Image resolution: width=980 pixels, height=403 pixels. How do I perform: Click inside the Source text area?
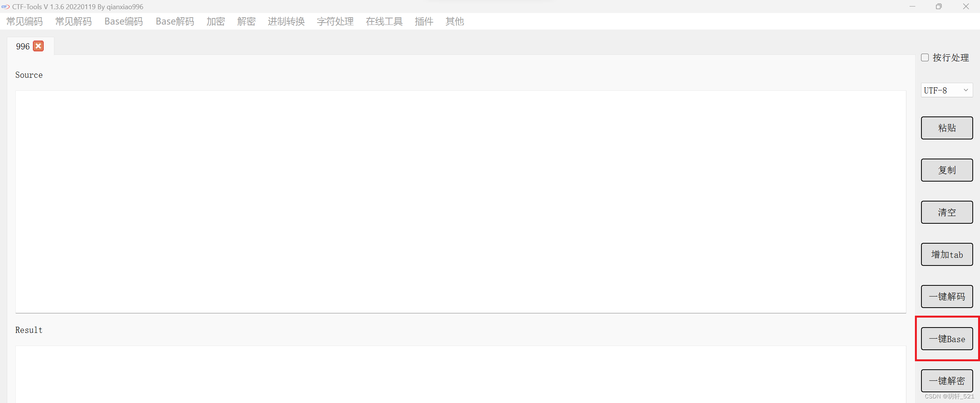click(x=461, y=202)
